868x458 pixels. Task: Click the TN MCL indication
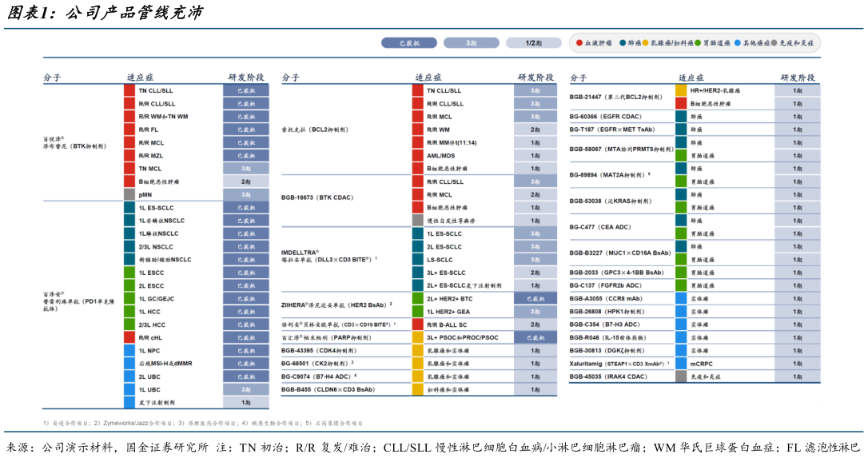tap(150, 169)
